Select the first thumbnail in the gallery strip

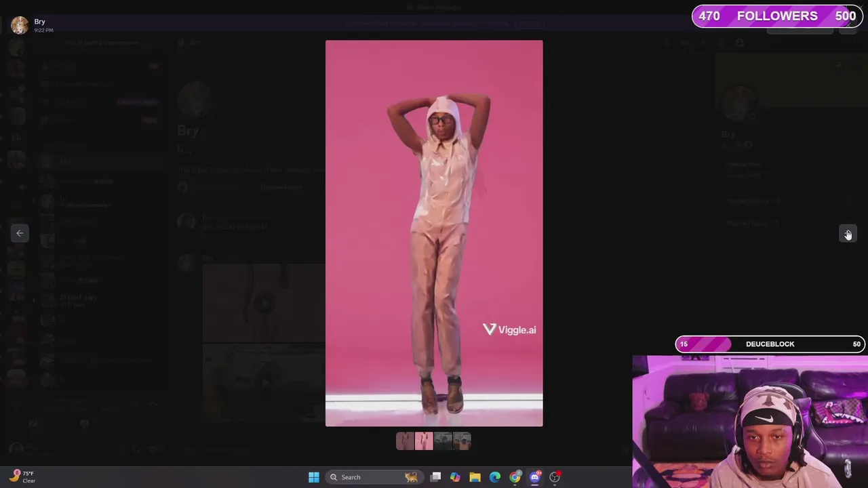coord(405,441)
